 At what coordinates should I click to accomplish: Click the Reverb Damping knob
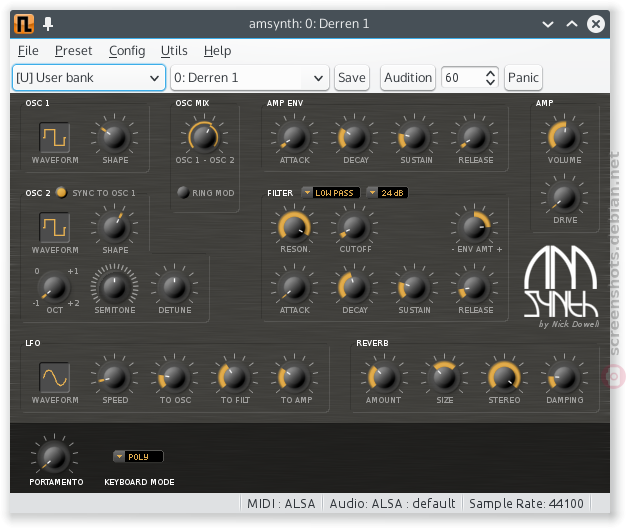coord(564,377)
